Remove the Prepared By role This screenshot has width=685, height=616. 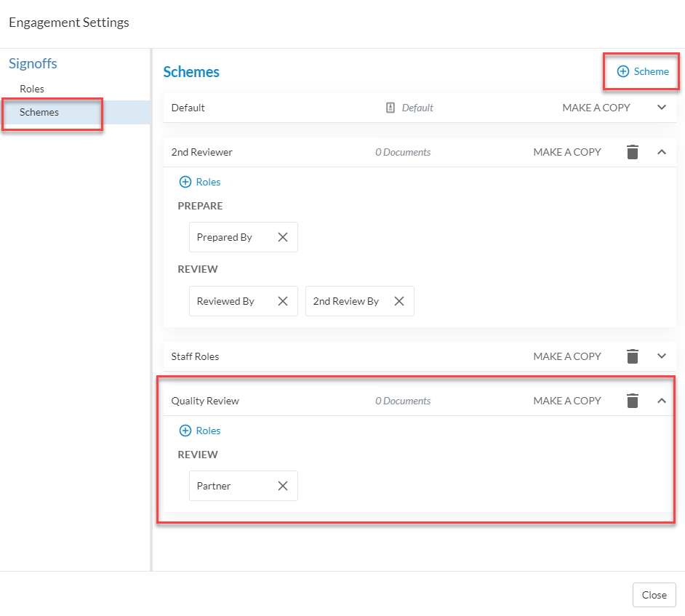coord(283,237)
